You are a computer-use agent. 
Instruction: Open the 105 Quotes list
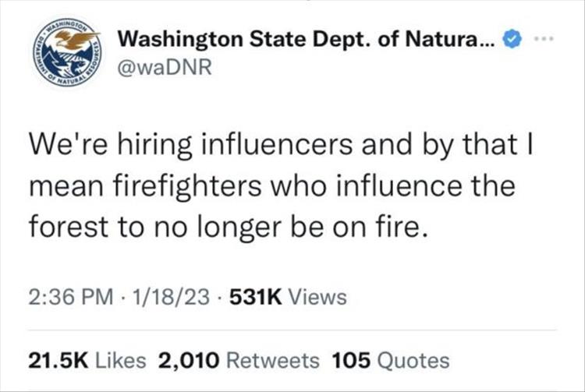click(x=391, y=359)
